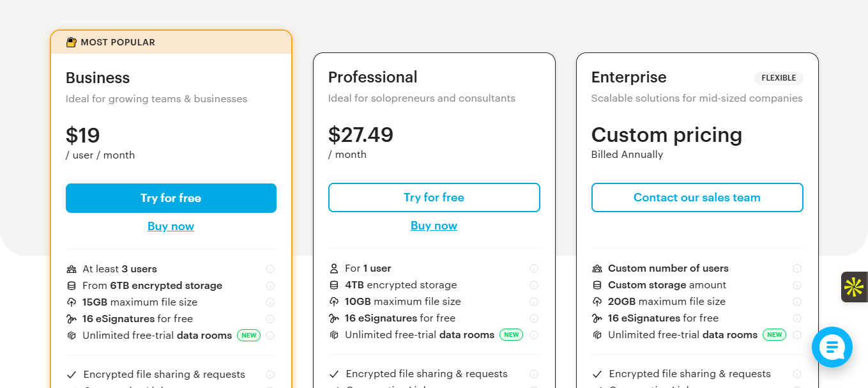Click the FLEXIBLE tag on Enterprise card
This screenshot has height=388, width=868.
pyautogui.click(x=779, y=78)
